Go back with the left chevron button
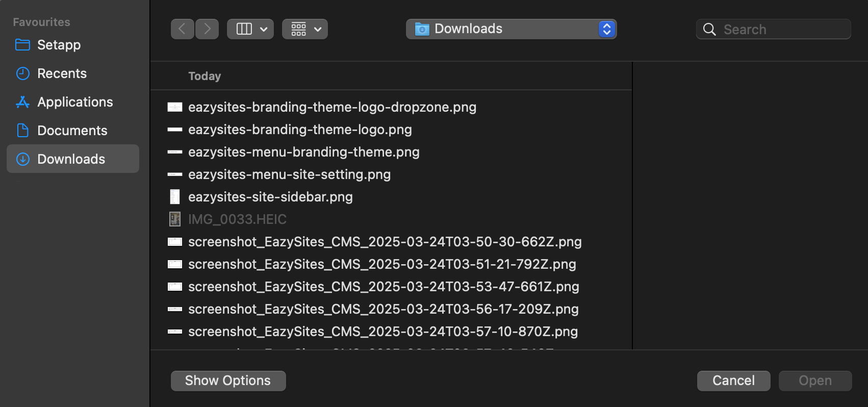The width and height of the screenshot is (868, 407). tap(182, 29)
